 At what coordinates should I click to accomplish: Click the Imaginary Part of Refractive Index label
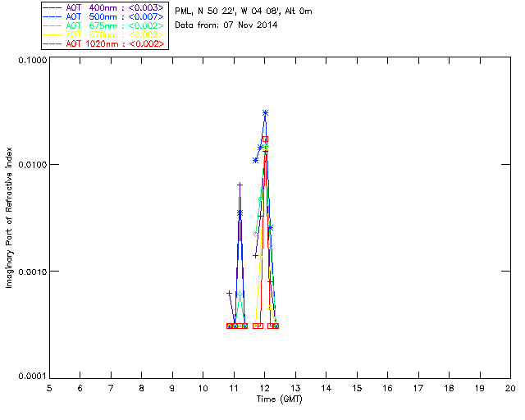[x=9, y=217]
